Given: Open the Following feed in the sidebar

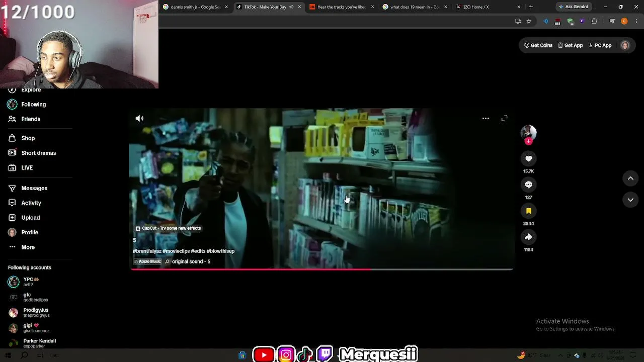Looking at the screenshot, I should (27, 104).
